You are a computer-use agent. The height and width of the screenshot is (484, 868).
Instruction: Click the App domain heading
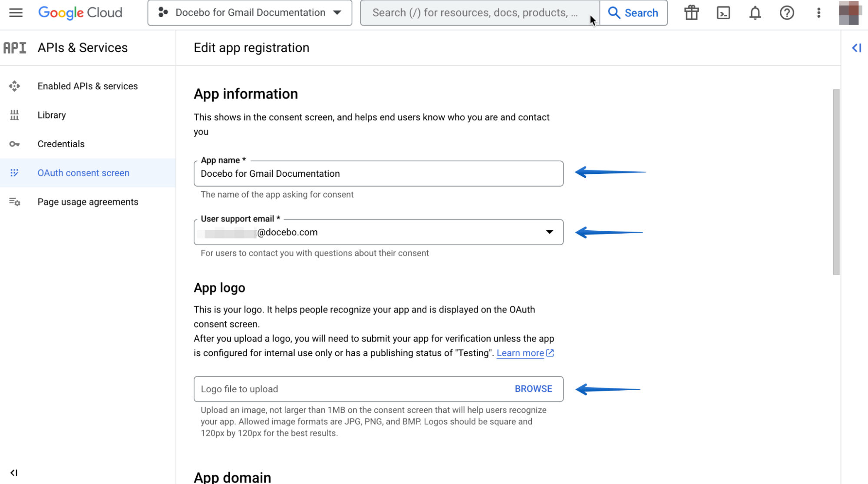[x=232, y=477]
